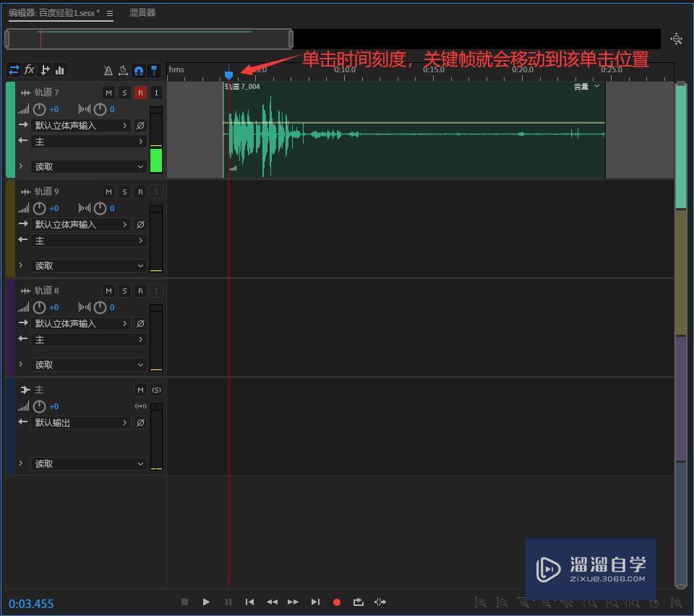Click the Fast Forward button

[x=293, y=602]
